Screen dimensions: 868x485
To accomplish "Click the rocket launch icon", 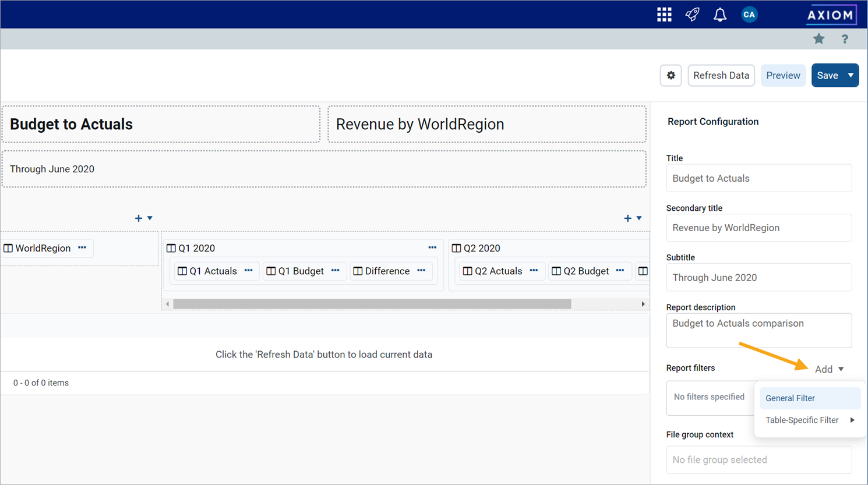I will click(x=692, y=15).
